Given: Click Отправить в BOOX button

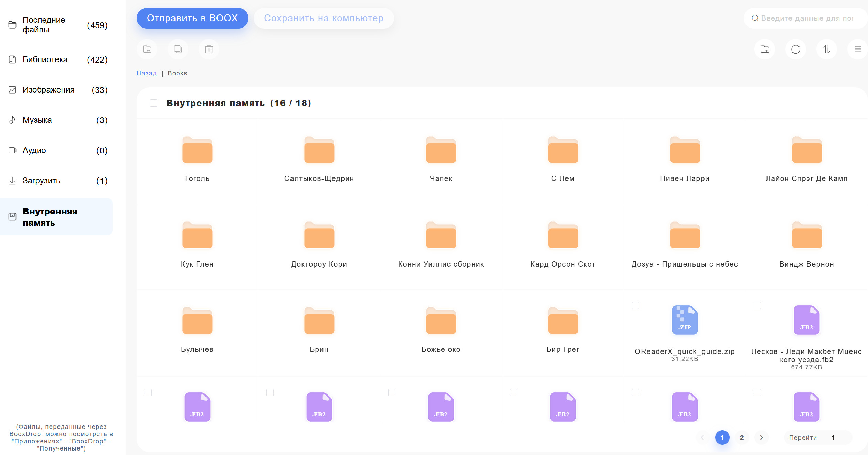Looking at the screenshot, I should coord(192,18).
